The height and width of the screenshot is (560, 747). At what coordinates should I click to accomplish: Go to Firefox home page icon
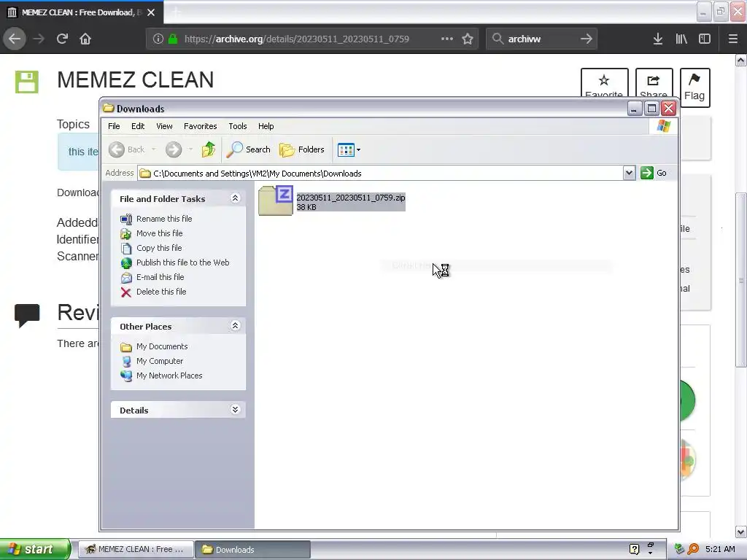tap(85, 39)
